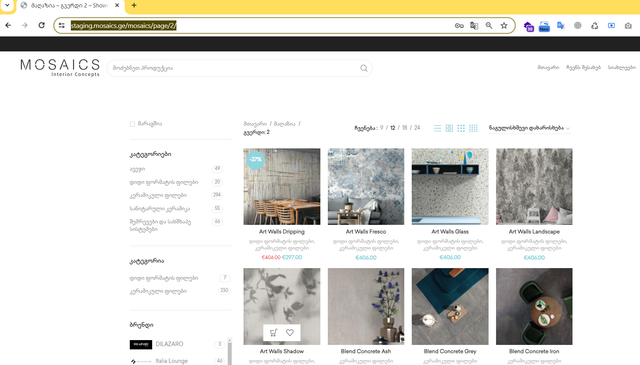640x365 pixels.
Task: Click search magnifier in site search
Action: [x=364, y=68]
